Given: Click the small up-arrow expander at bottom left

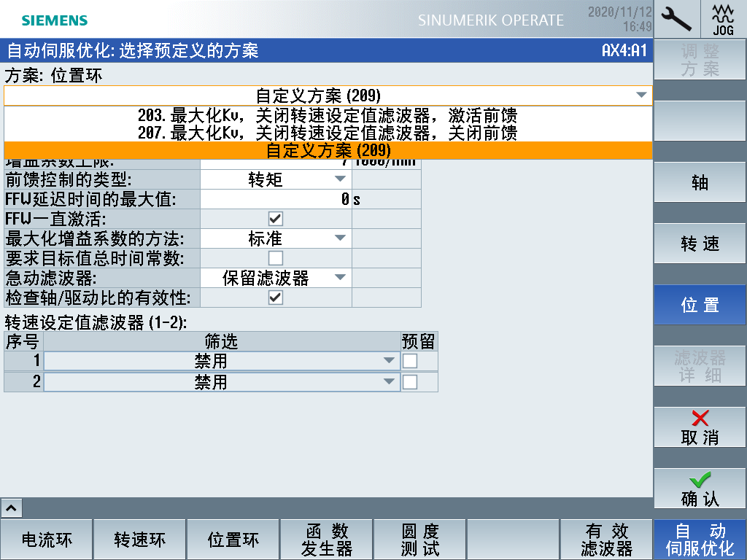Looking at the screenshot, I should (13, 507).
